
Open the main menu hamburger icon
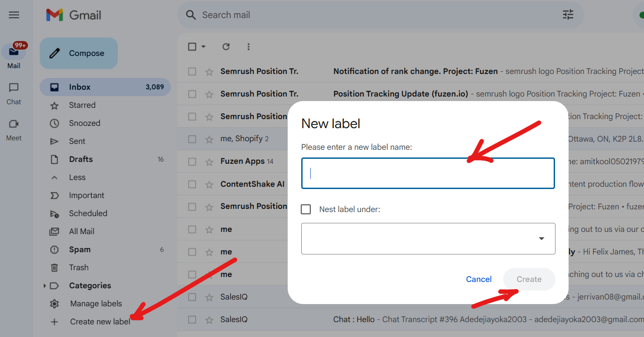[x=14, y=15]
